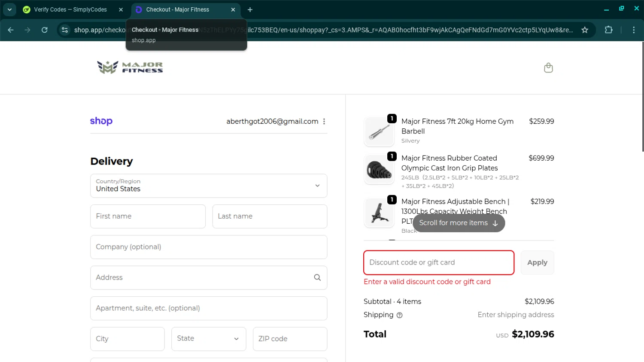The image size is (644, 362).
Task: Click the Apartment, suite, etc. field
Action: tap(209, 308)
